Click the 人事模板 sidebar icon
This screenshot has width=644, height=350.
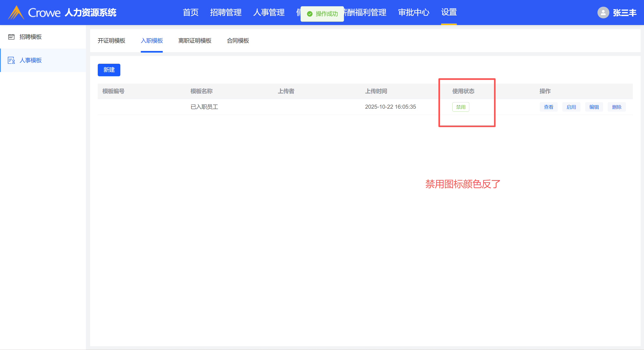point(11,60)
